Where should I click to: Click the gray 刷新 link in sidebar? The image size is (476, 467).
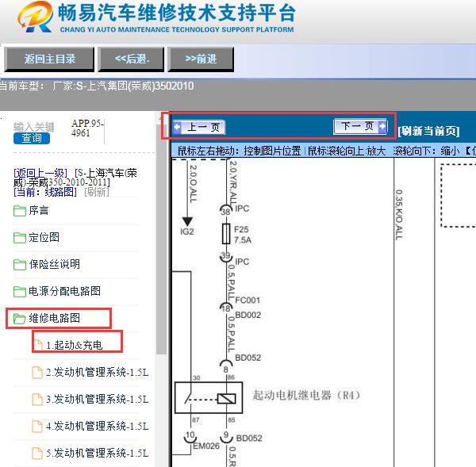(x=97, y=192)
